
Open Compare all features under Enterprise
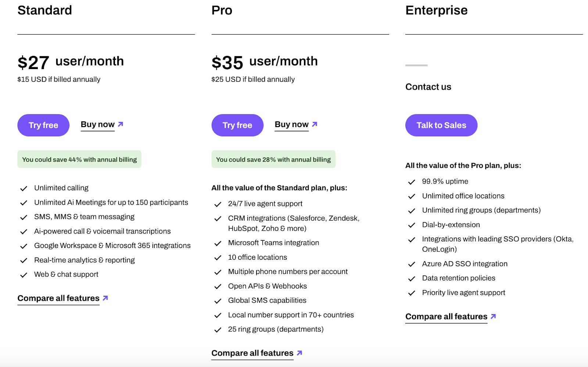pyautogui.click(x=446, y=317)
